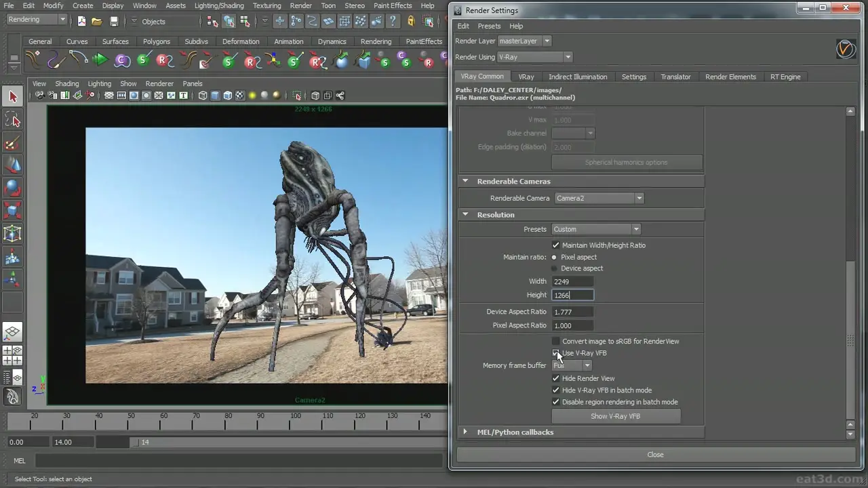Screen dimensions: 868x488
Task: Open the Render Layer masterLayer dropdown
Action: [x=524, y=41]
